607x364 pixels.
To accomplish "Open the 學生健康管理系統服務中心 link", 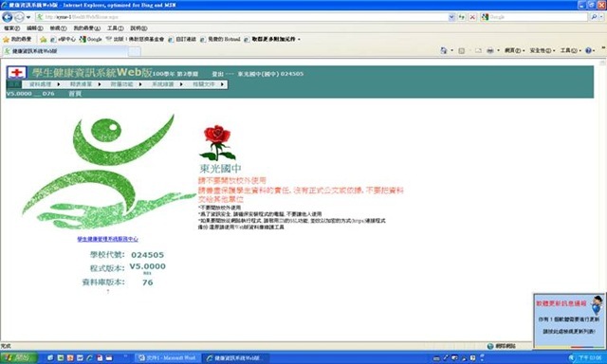I will [x=107, y=239].
